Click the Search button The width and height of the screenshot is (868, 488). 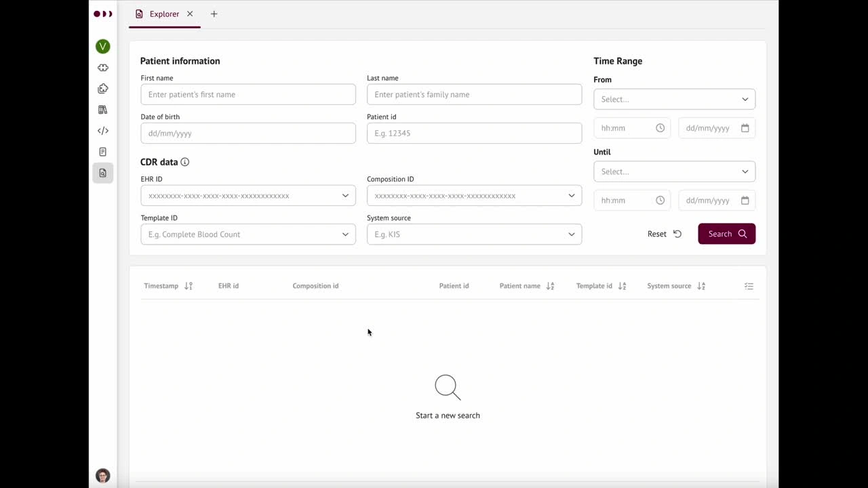tap(726, 234)
